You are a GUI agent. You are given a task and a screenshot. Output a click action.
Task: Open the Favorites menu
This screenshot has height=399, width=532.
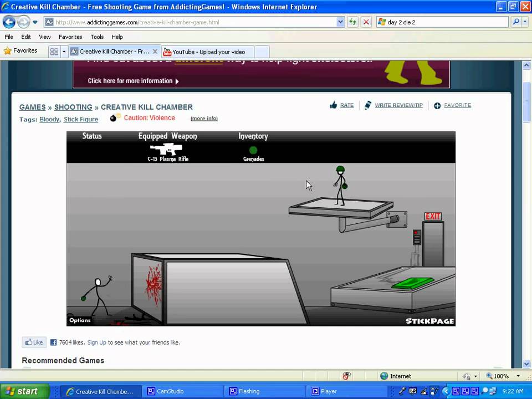click(70, 37)
